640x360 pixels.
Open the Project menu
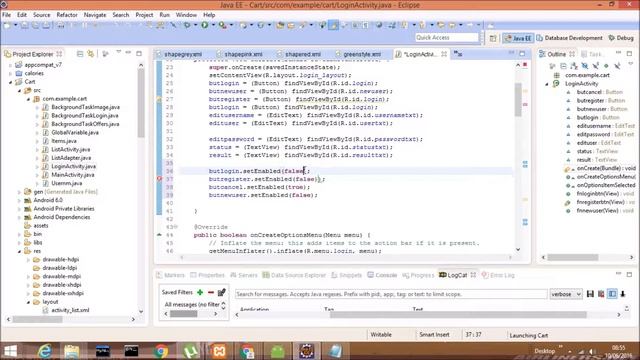tap(144, 15)
